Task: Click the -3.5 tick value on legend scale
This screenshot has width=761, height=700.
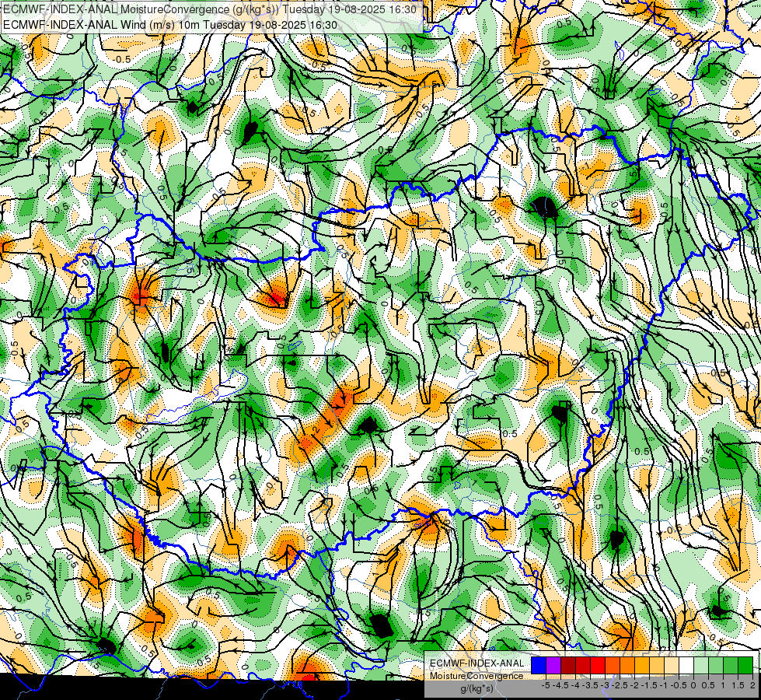Action: [590, 685]
